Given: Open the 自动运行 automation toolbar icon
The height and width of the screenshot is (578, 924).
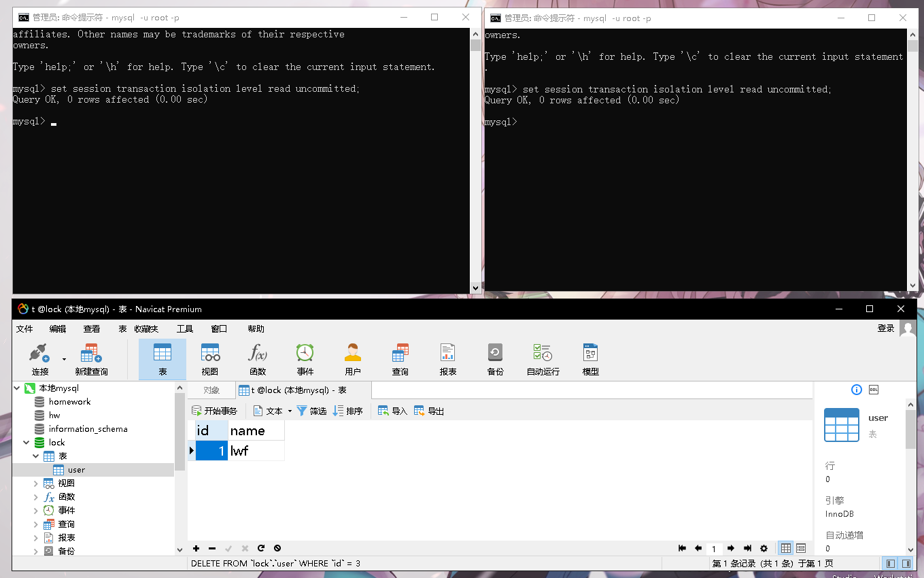Looking at the screenshot, I should [543, 359].
